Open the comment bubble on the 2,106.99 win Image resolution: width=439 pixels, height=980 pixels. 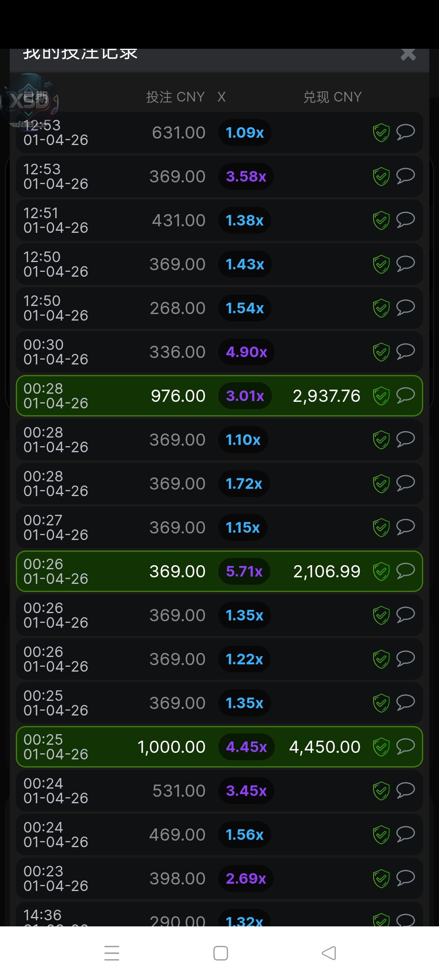pos(405,571)
